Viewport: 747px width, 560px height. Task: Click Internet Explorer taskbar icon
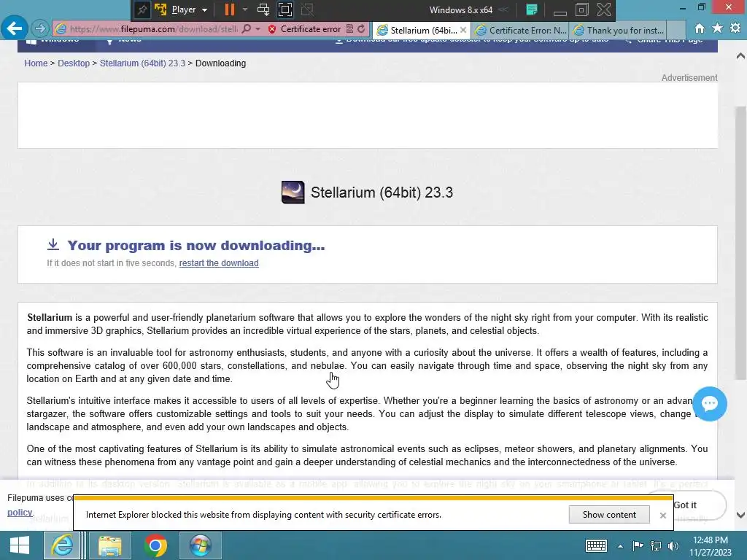click(63, 545)
